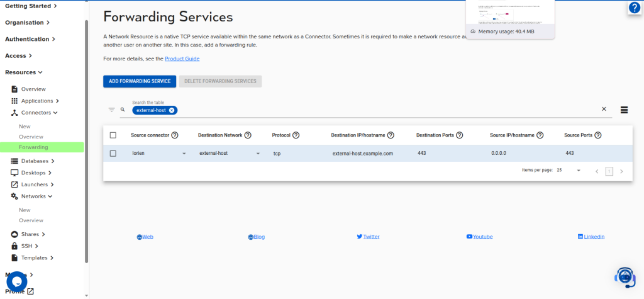Click the Networks gears icon

(14, 196)
